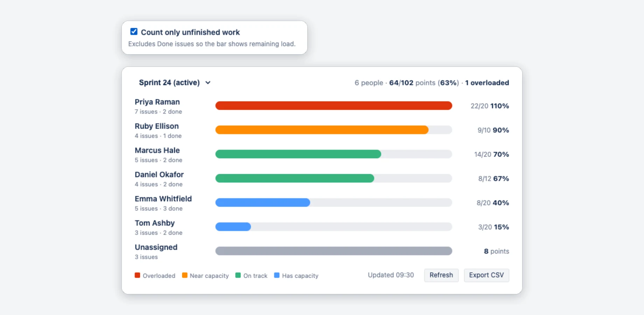Open Tom Ashby's name
Screen dimensions: 644x315
click(155, 223)
